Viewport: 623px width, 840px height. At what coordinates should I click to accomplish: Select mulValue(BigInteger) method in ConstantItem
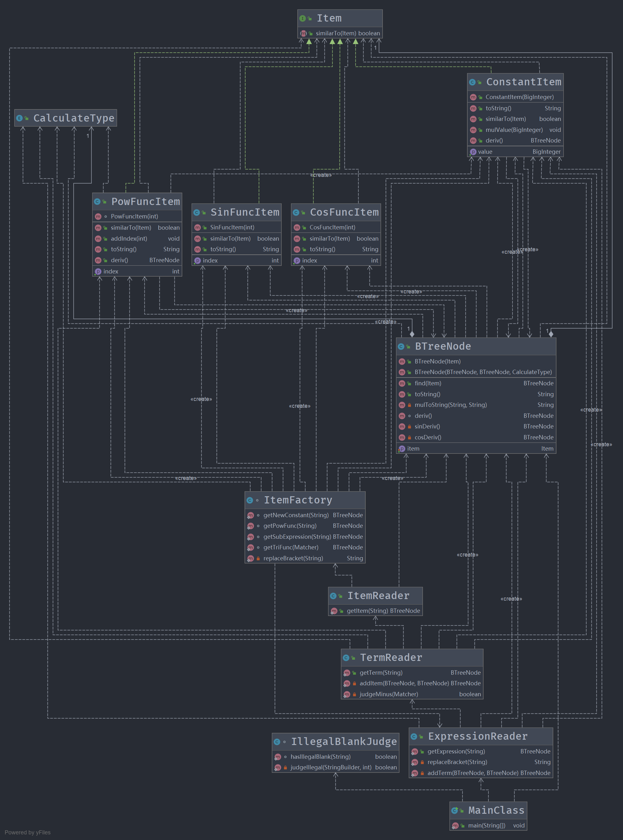514,130
